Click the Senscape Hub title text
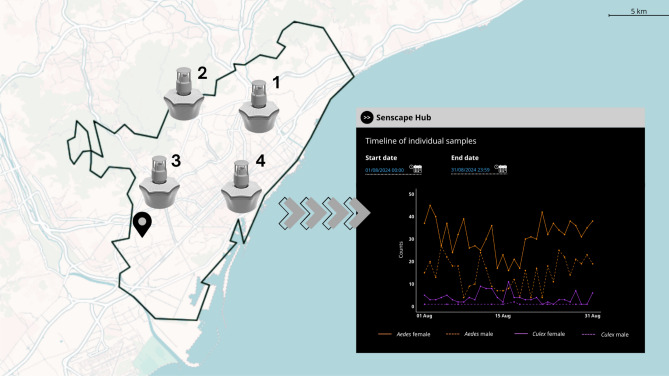Screen dimensions: 669x376 coord(404,117)
